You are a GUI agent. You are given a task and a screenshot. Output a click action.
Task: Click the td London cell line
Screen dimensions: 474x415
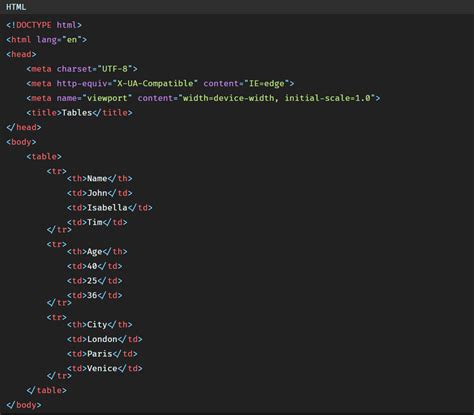(x=105, y=339)
